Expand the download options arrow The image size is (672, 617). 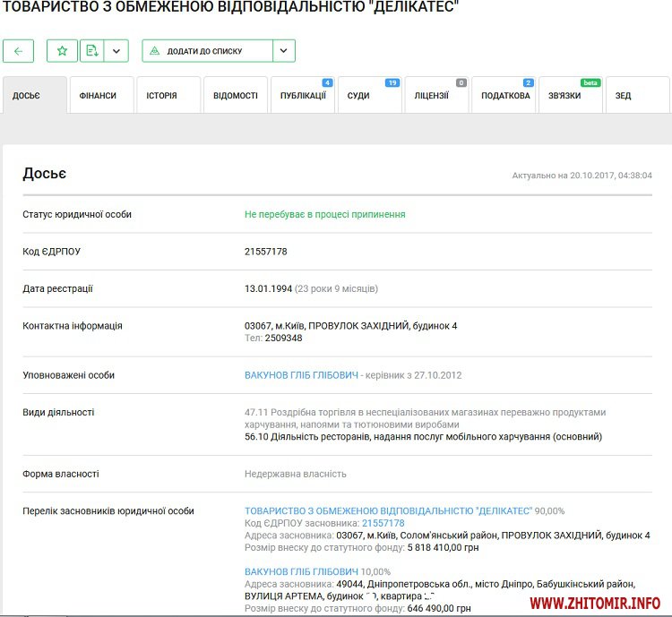116,51
